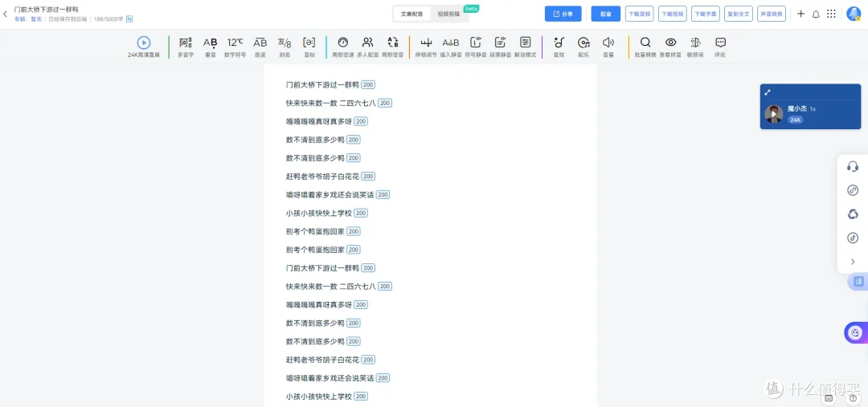Select the 连读 liaison tool
Screen dimensions: 868x407
[260, 47]
